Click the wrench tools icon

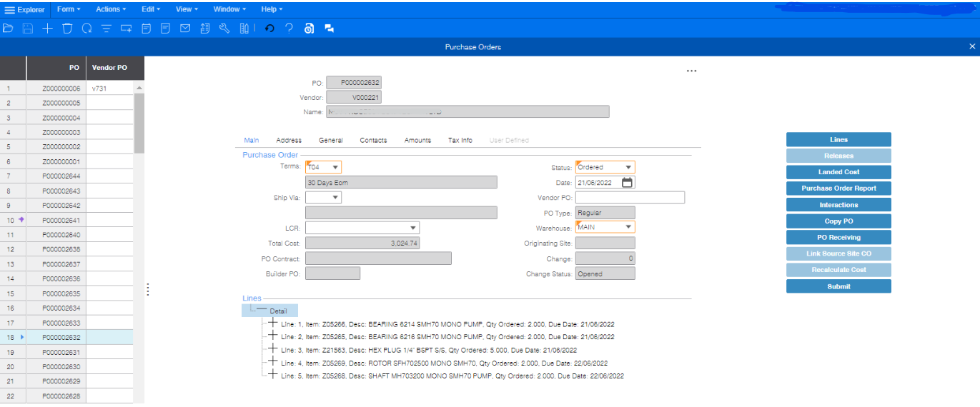point(224,29)
